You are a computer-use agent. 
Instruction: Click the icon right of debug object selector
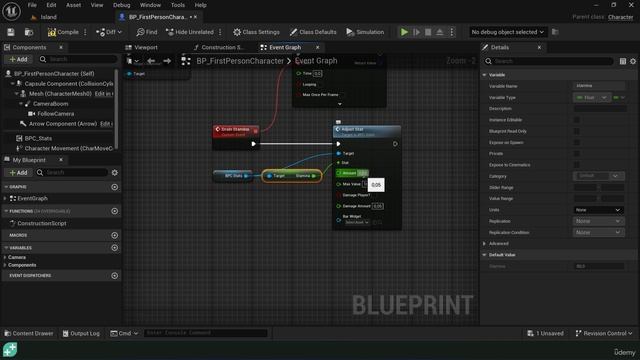(x=555, y=32)
